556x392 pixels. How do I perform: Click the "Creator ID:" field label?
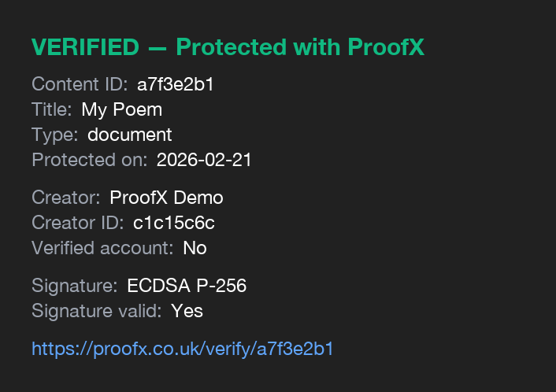78,223
